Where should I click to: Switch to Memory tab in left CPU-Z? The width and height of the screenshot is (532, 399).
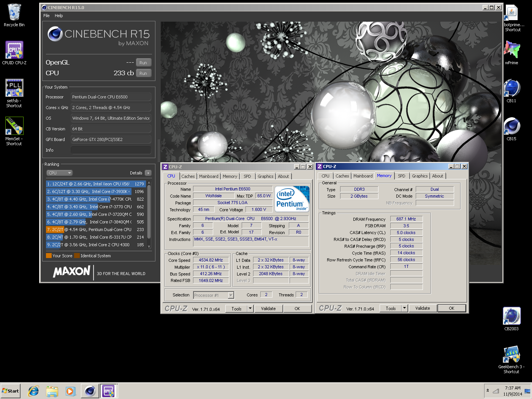(230, 176)
